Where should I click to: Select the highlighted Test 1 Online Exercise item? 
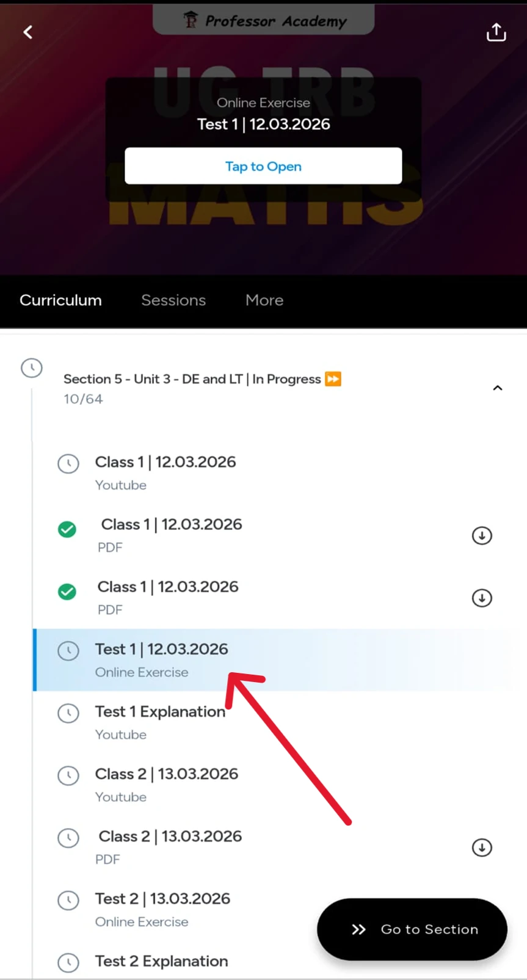161,659
